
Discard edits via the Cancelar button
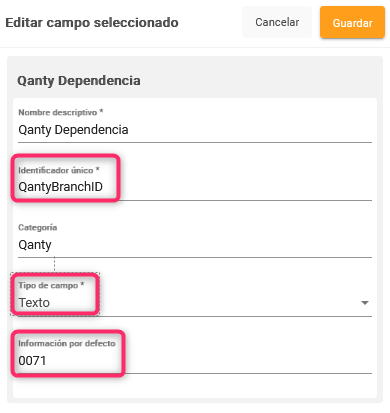(x=277, y=22)
